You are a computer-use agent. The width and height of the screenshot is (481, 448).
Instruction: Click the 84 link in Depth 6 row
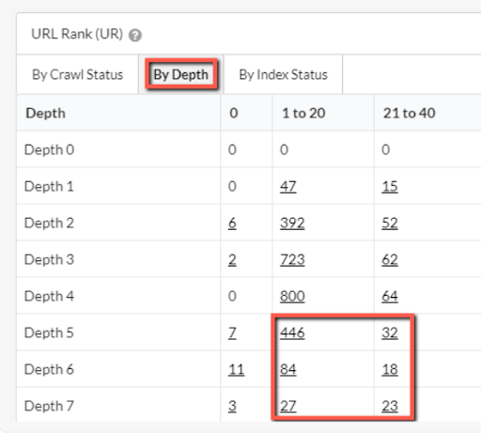tap(287, 369)
